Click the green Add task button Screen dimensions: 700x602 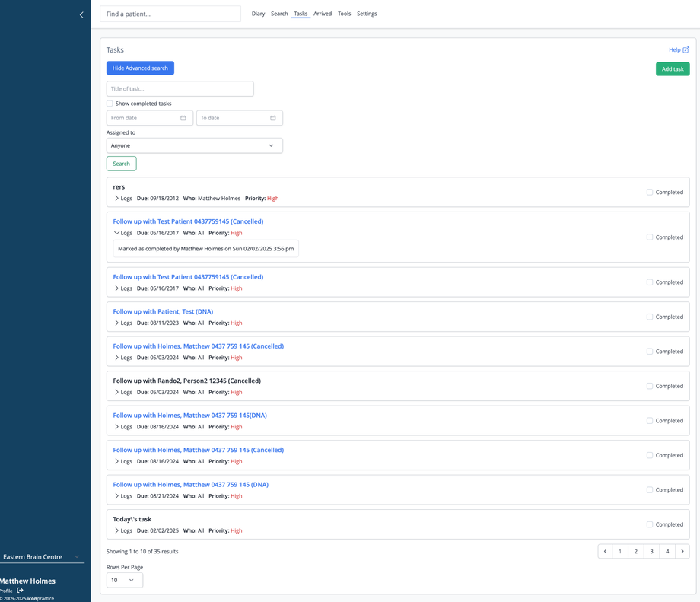(673, 68)
